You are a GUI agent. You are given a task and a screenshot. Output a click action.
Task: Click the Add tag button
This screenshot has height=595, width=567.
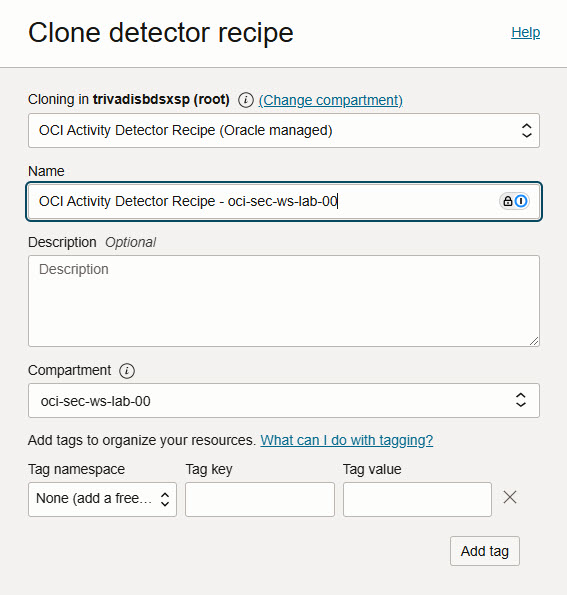[485, 551]
